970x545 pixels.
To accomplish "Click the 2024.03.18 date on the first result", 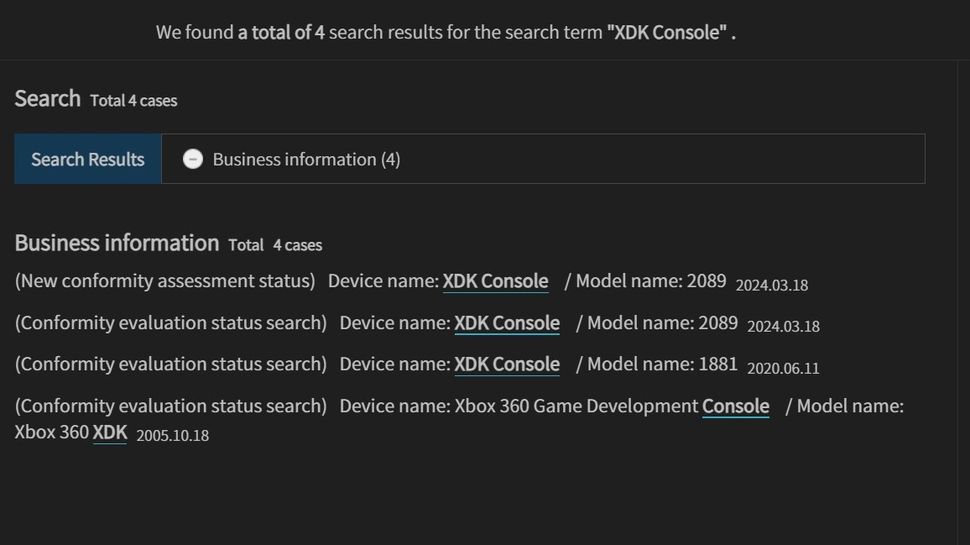I will (x=771, y=285).
